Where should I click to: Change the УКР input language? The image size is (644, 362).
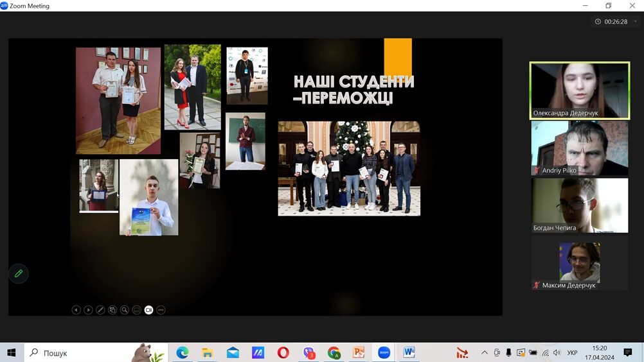click(x=572, y=352)
